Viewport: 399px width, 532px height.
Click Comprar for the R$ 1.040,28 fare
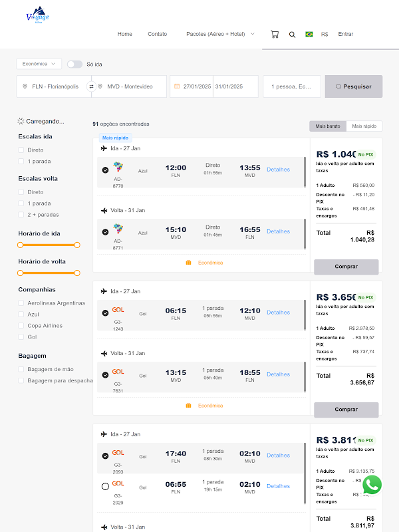pyautogui.click(x=346, y=267)
